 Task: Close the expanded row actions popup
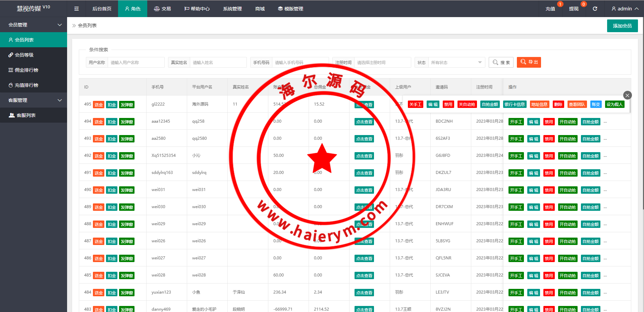627,95
